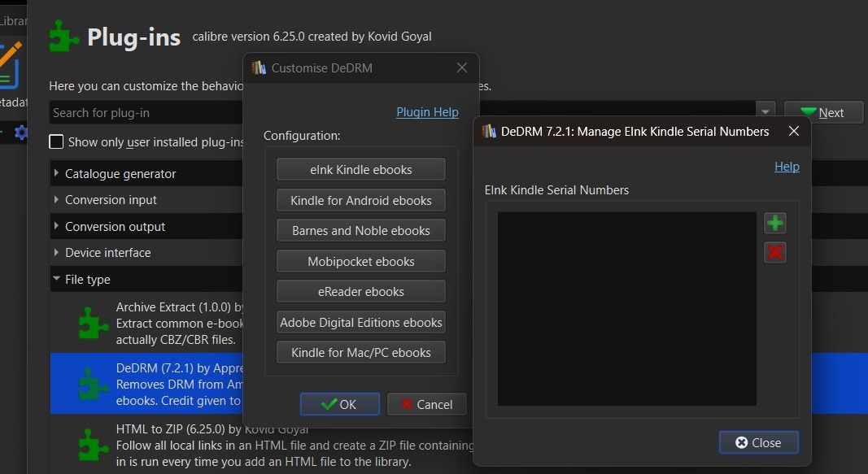Enable Show only user installed plug-ins
Screen dimensions: 868x474
pyautogui.click(x=56, y=141)
